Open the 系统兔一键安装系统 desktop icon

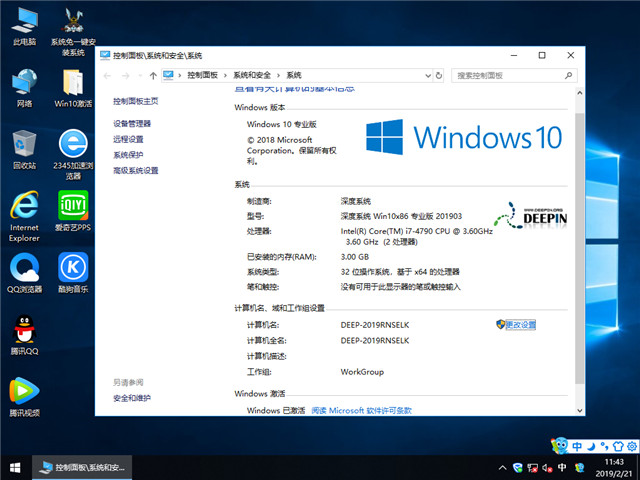point(73,32)
